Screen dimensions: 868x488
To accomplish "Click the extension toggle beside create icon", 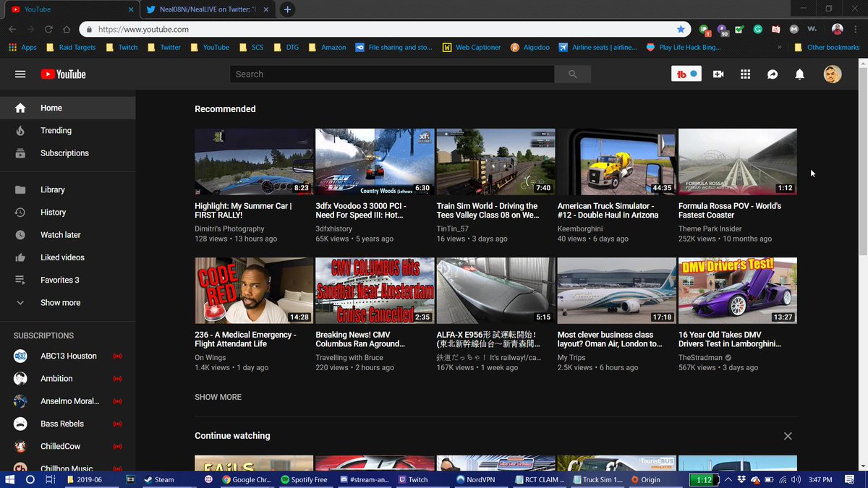I will 686,74.
